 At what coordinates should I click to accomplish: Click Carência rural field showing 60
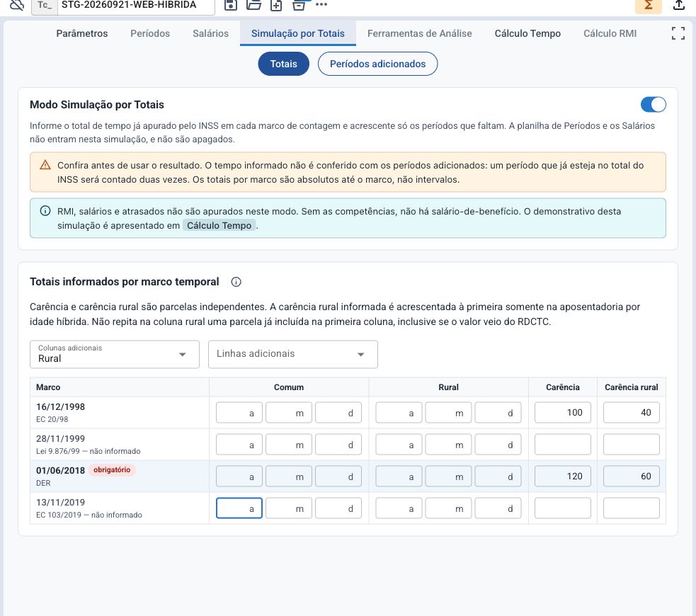click(x=631, y=477)
